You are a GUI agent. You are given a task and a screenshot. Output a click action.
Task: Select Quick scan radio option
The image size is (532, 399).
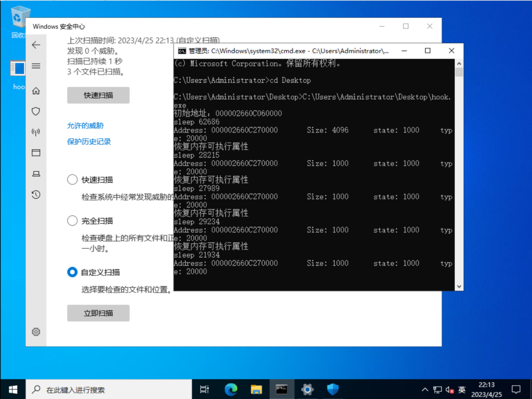72,179
